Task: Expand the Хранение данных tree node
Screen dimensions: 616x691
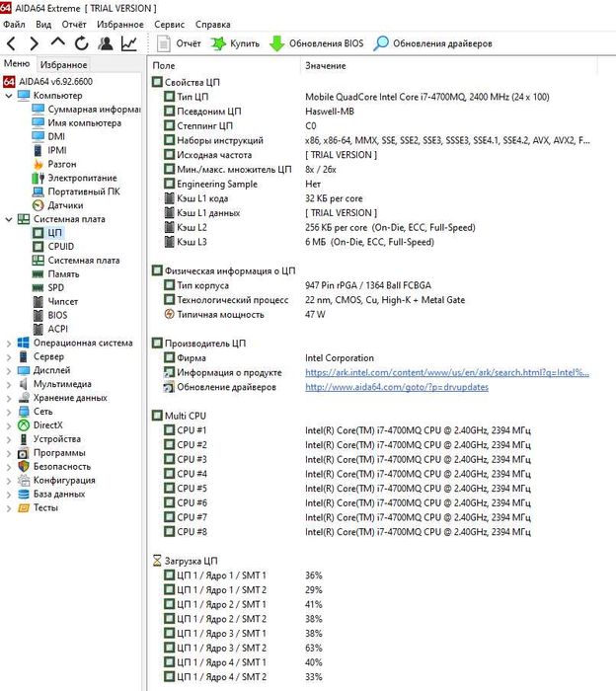Action: [x=8, y=399]
